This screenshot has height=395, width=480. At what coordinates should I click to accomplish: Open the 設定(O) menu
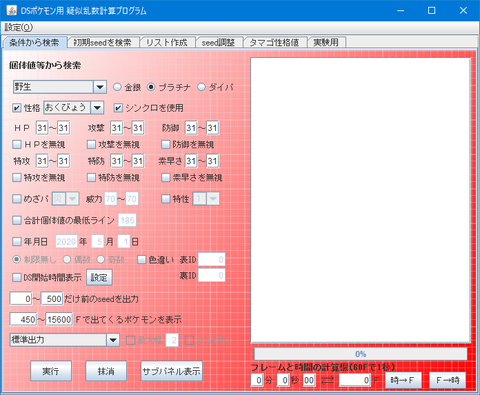[x=19, y=27]
